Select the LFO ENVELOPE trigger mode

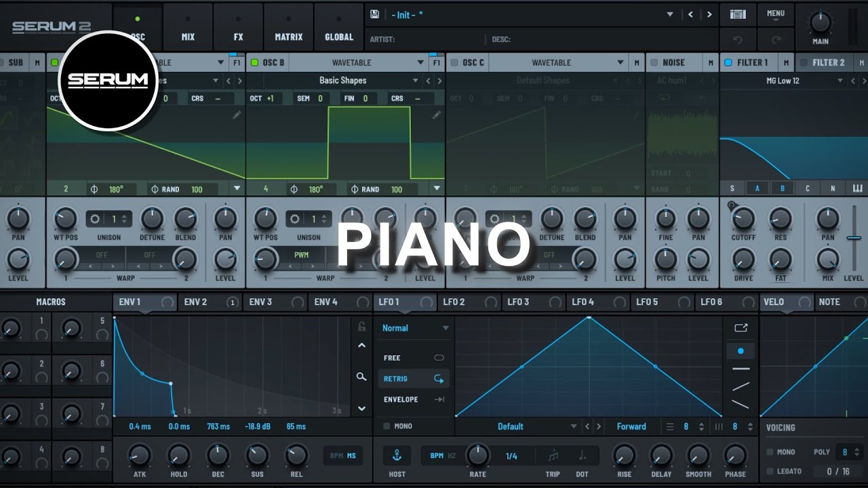coord(413,400)
